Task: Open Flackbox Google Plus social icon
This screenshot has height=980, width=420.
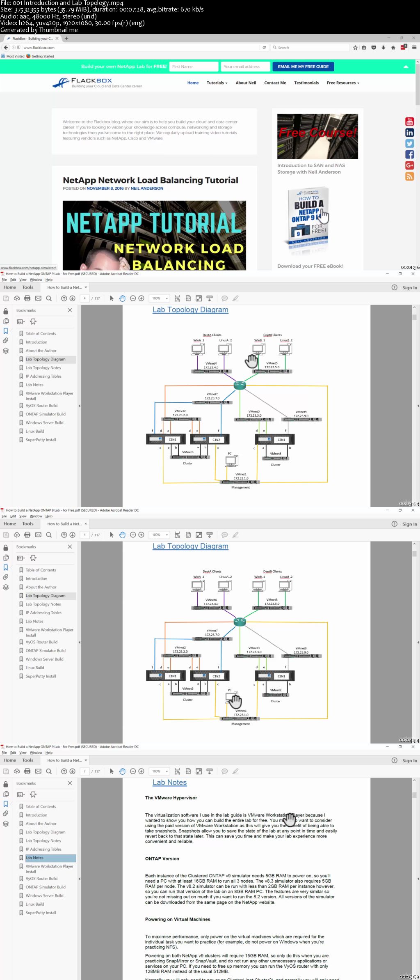Action: pos(410,165)
